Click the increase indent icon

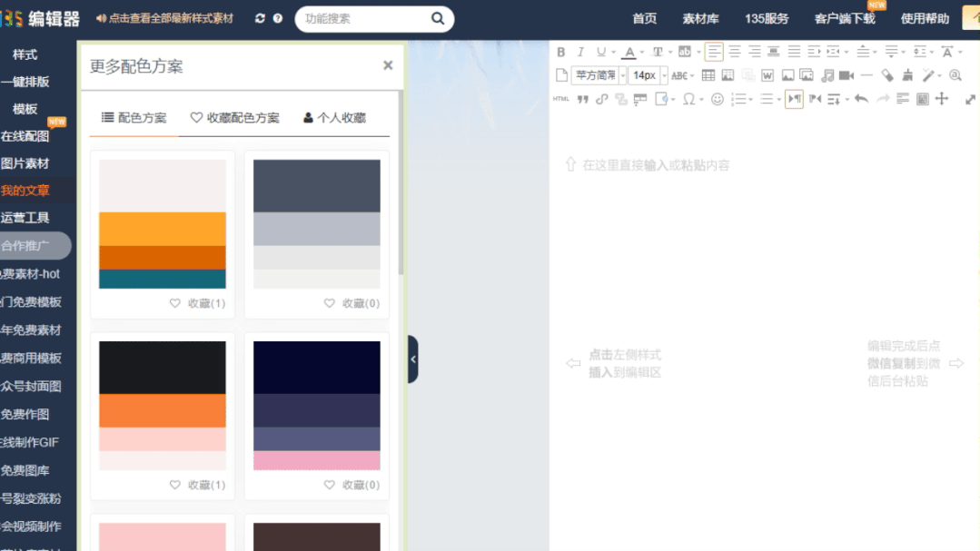click(814, 52)
